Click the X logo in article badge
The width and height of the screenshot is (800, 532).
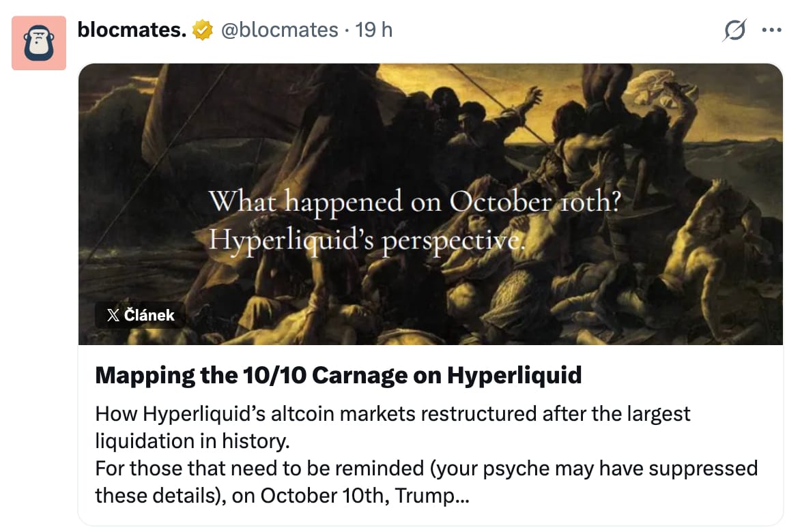click(x=113, y=315)
